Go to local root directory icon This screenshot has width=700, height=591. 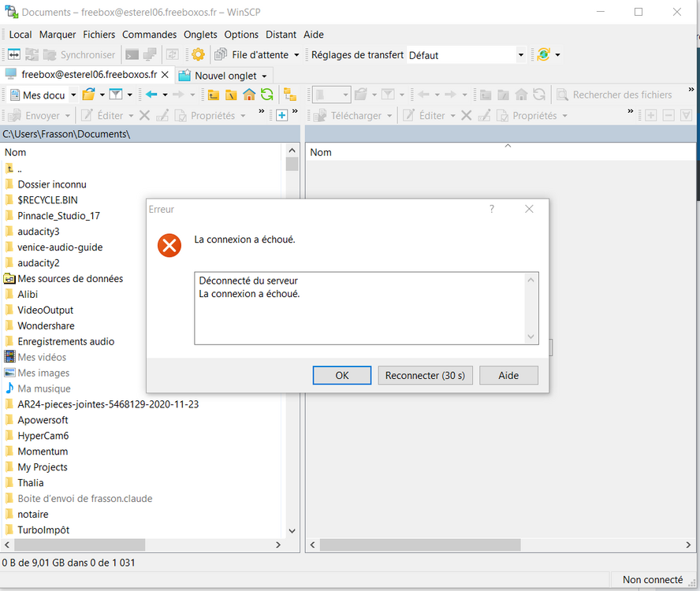[x=231, y=95]
